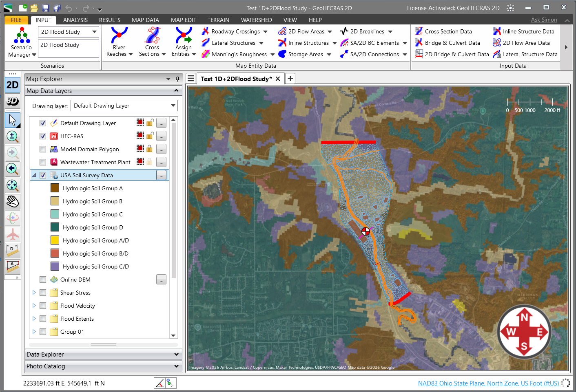Open Inline Structure Data

coord(523,31)
